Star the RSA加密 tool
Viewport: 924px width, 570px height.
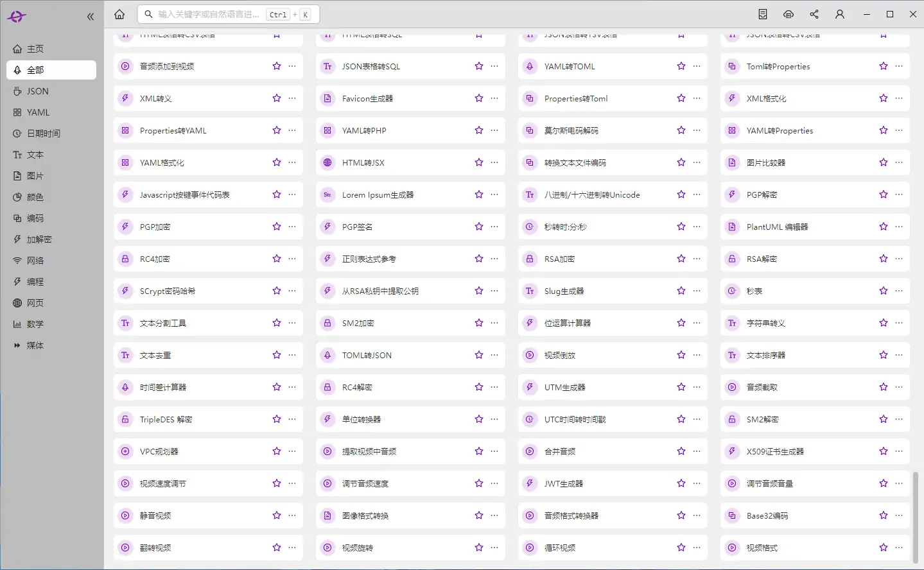(x=681, y=259)
